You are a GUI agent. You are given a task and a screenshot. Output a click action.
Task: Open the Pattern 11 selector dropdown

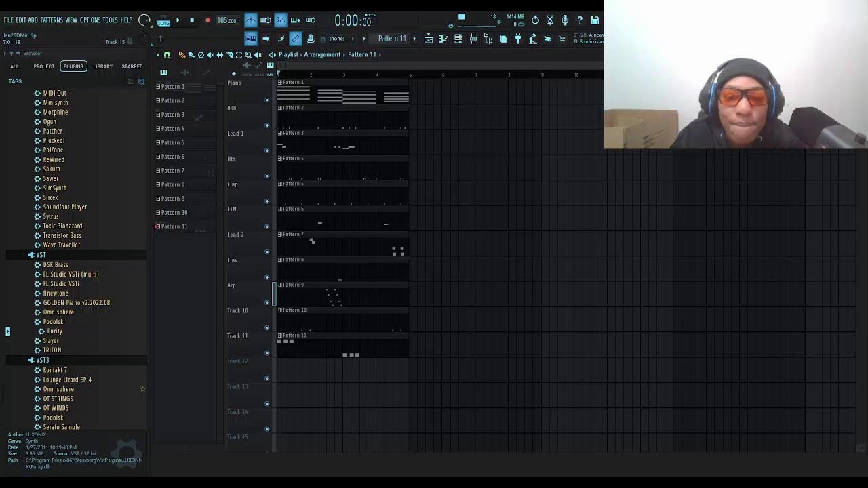393,39
